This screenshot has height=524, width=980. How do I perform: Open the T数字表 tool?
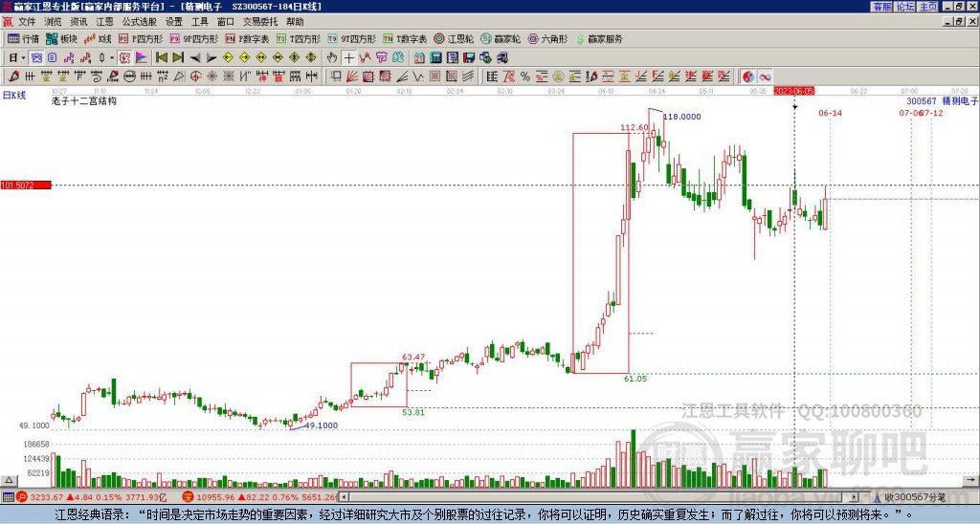click(405, 38)
